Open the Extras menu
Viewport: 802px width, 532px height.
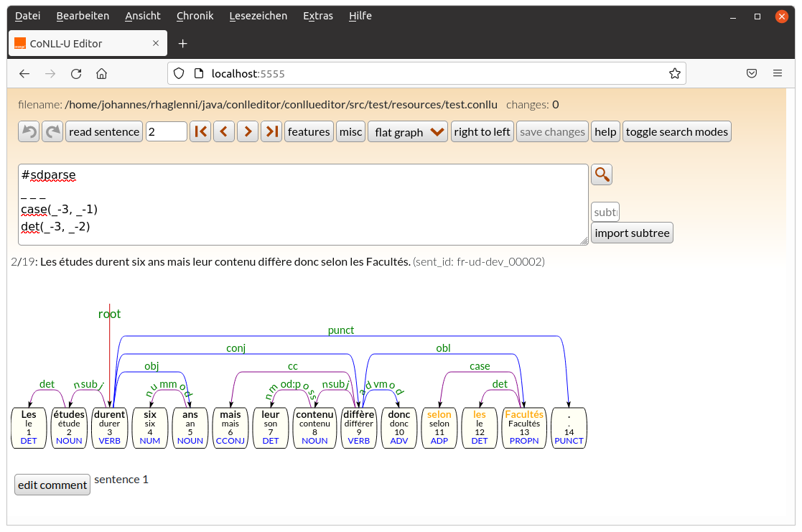click(x=317, y=16)
